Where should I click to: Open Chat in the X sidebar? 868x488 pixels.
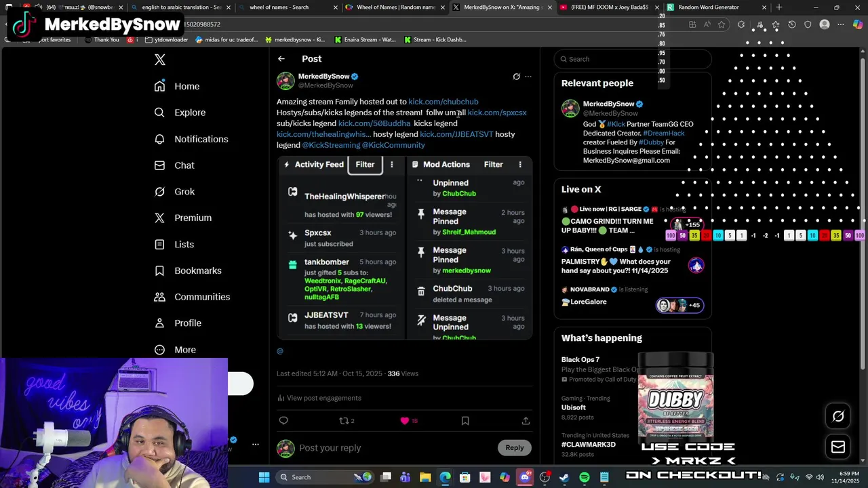click(174, 165)
